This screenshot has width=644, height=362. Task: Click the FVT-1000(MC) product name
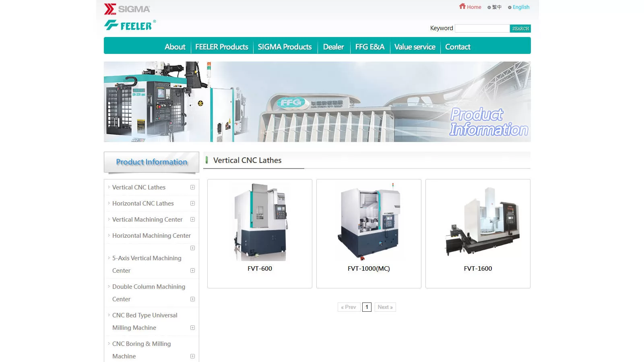coord(369,269)
